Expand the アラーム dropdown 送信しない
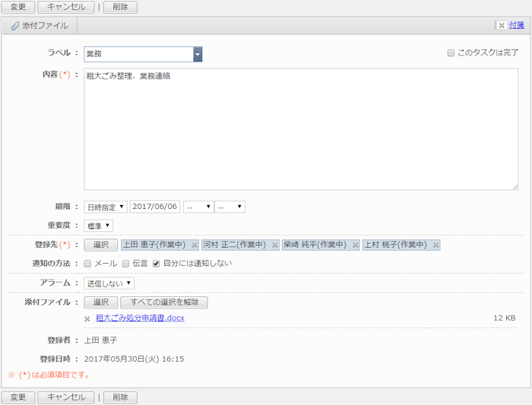 (x=109, y=283)
